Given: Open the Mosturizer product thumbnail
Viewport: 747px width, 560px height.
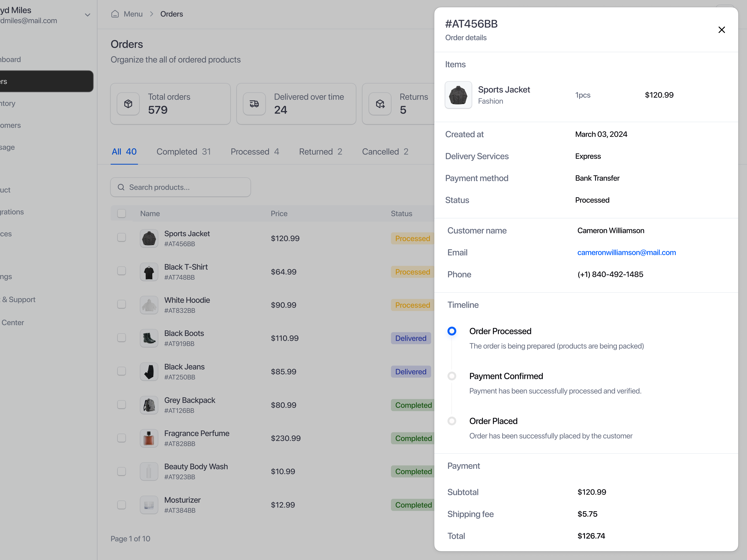Looking at the screenshot, I should (x=149, y=505).
